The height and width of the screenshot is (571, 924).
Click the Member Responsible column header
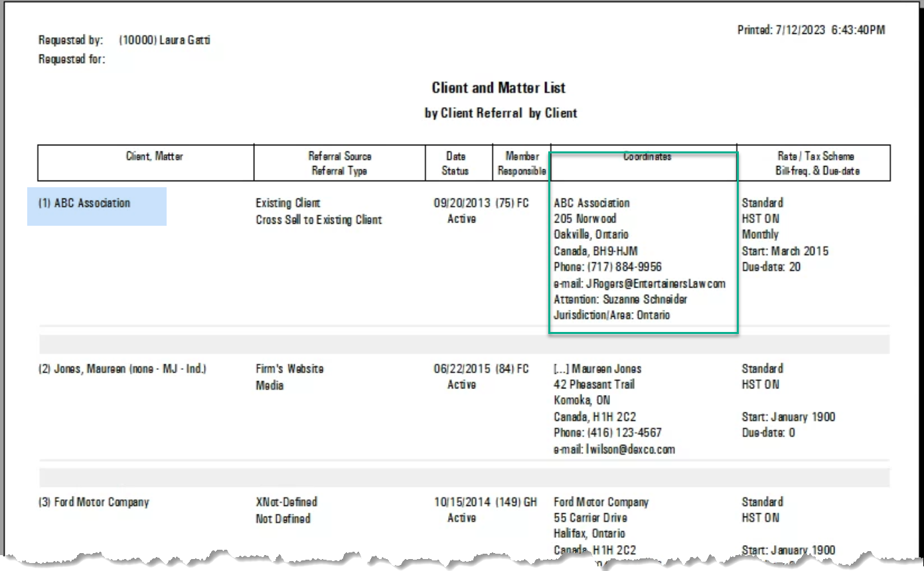tap(522, 163)
